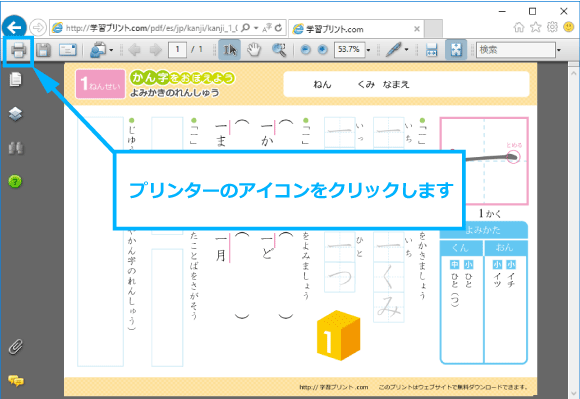Screen dimensions: 580x399
Task: Expand the 53.7% zoom level dropdown
Action: pos(368,50)
